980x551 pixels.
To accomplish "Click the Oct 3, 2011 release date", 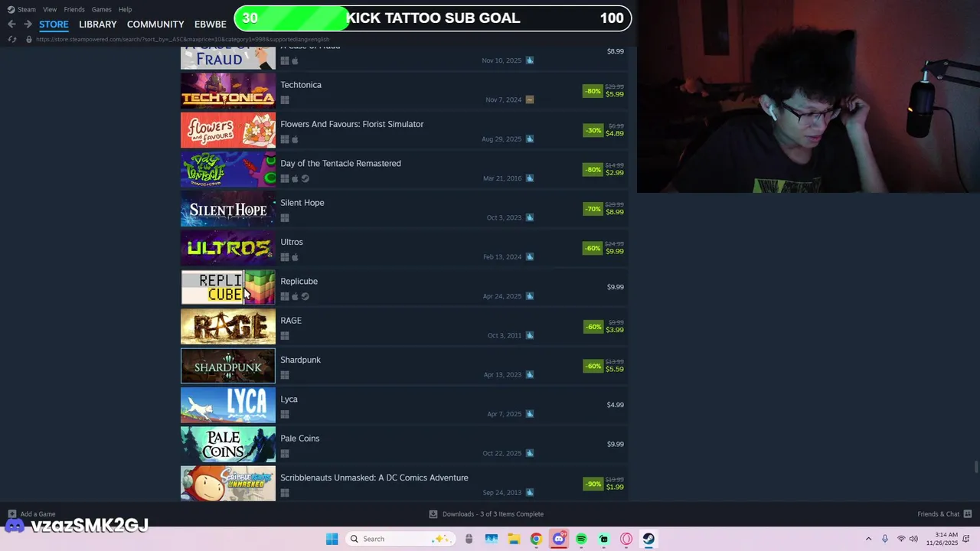I will click(x=505, y=335).
